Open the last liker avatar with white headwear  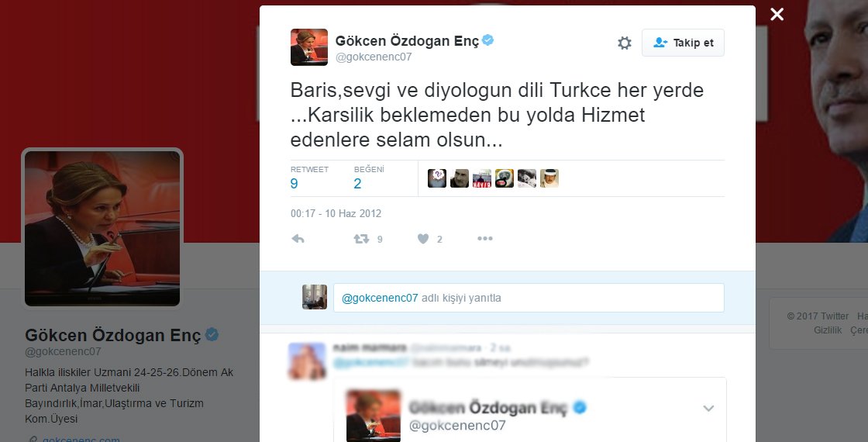pos(549,178)
